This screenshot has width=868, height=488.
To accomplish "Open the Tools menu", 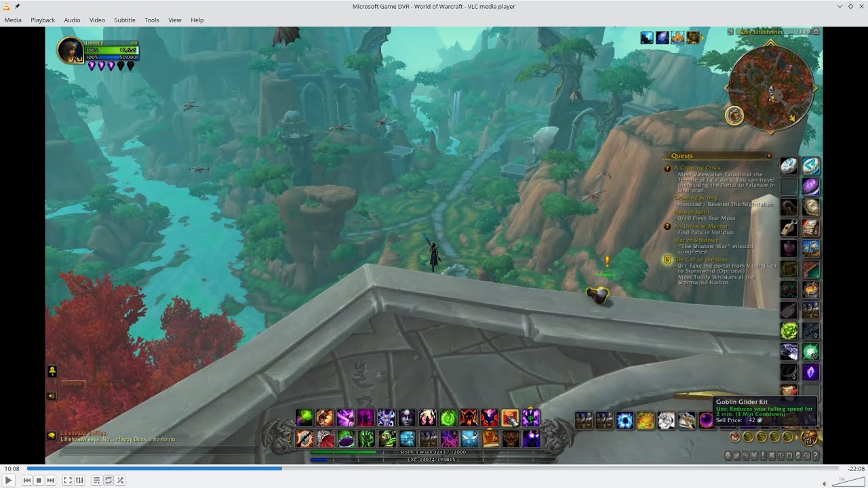I will (x=152, y=20).
